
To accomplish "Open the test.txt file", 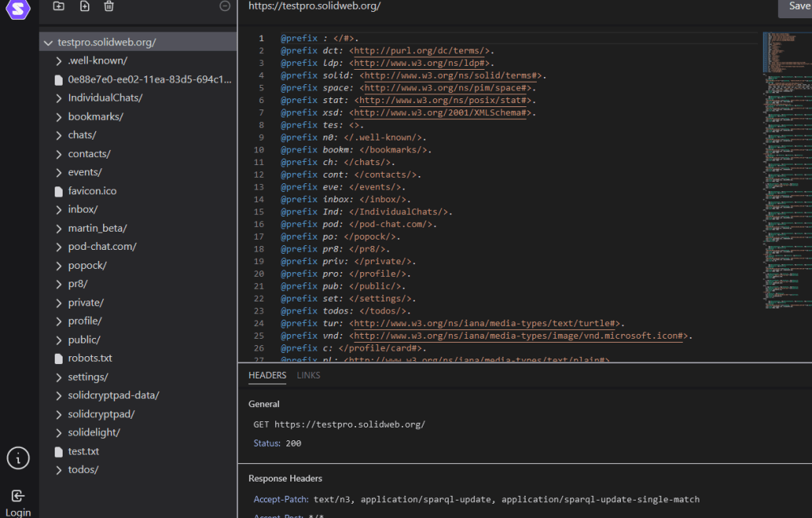I will click(x=83, y=451).
